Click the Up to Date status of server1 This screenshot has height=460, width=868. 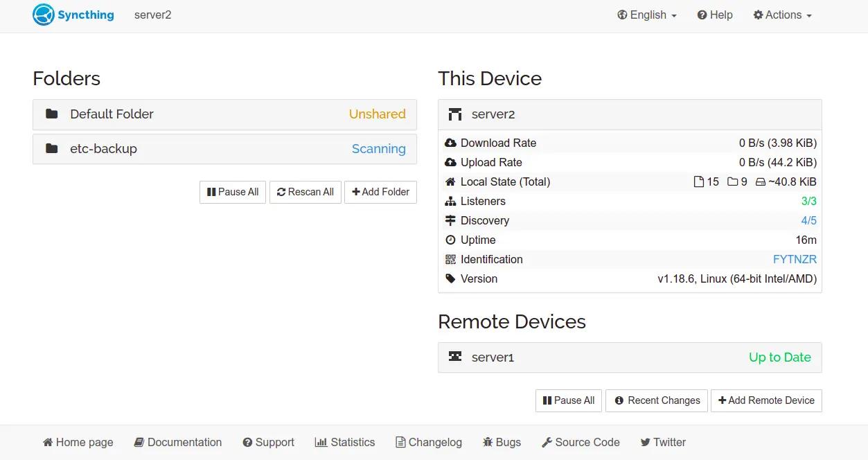pyautogui.click(x=780, y=357)
